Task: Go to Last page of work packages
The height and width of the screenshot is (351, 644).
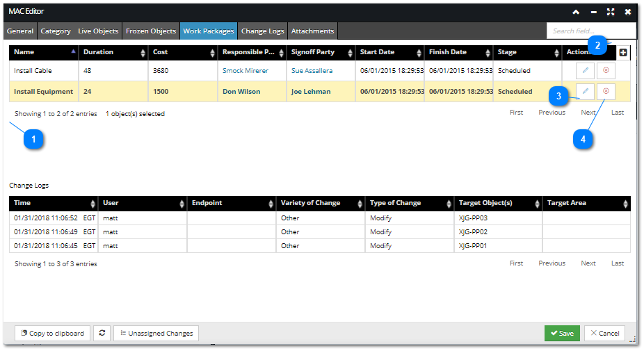Action: (x=618, y=113)
